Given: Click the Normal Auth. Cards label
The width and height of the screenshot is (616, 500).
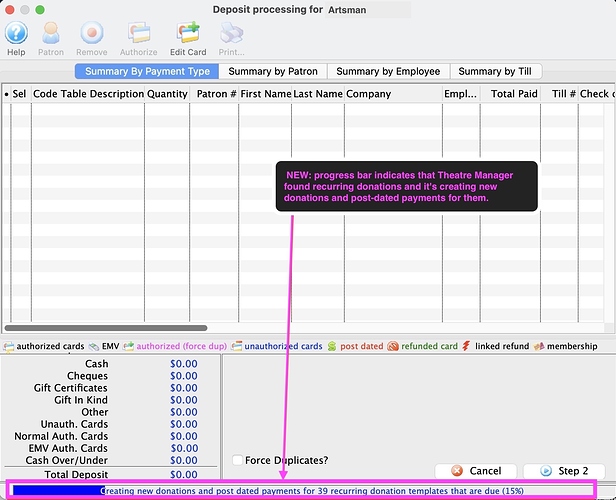Looking at the screenshot, I should 61,436.
